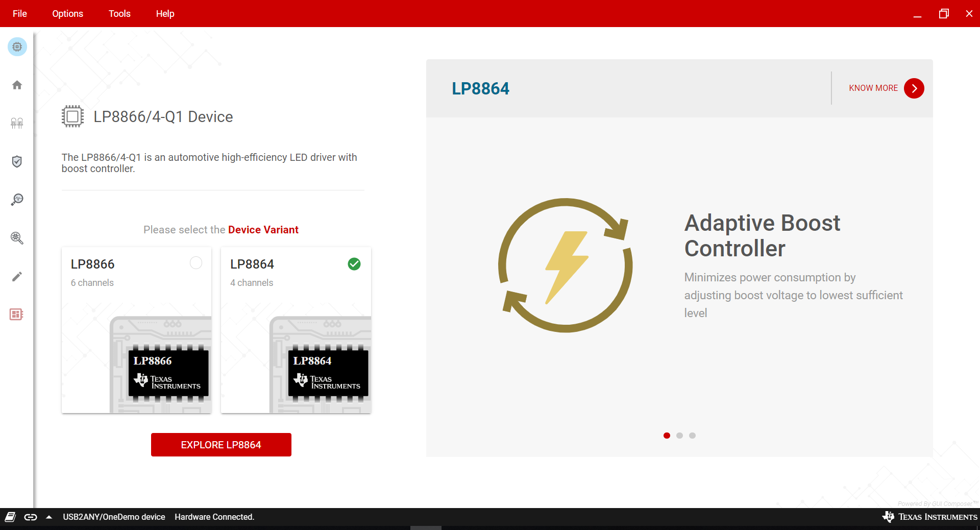The image size is (980, 530).
Task: Switch to the second carousel slide dot
Action: click(679, 436)
